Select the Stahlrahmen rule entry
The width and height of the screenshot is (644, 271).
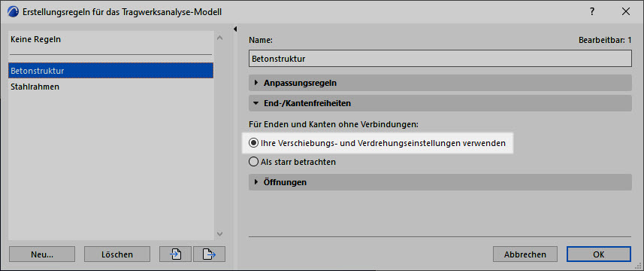111,87
